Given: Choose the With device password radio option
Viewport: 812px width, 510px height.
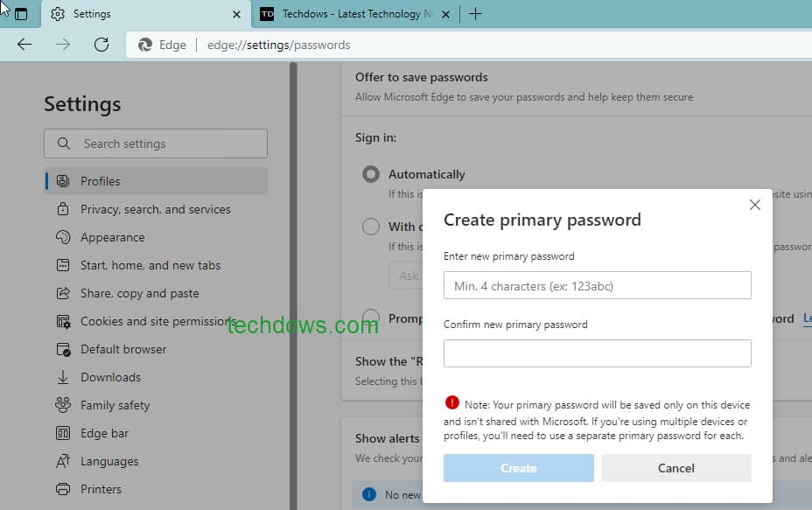Looking at the screenshot, I should coord(370,227).
